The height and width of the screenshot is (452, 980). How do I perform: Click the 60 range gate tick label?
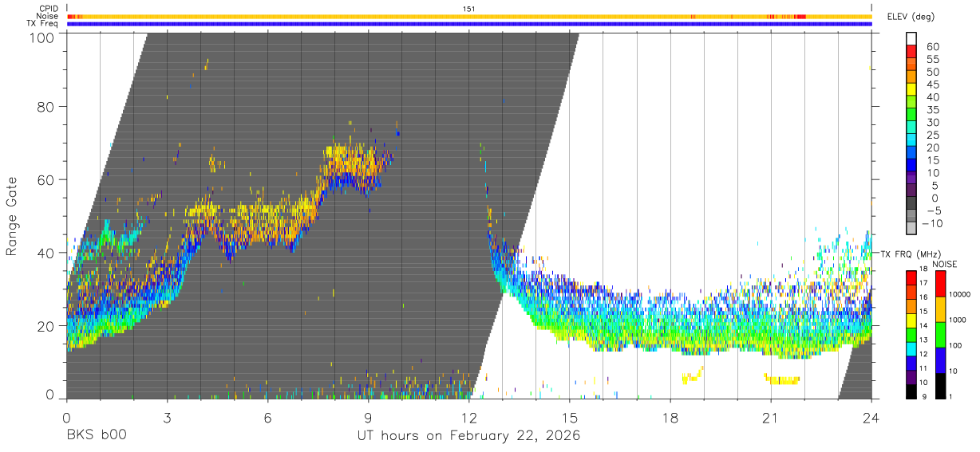(x=47, y=179)
